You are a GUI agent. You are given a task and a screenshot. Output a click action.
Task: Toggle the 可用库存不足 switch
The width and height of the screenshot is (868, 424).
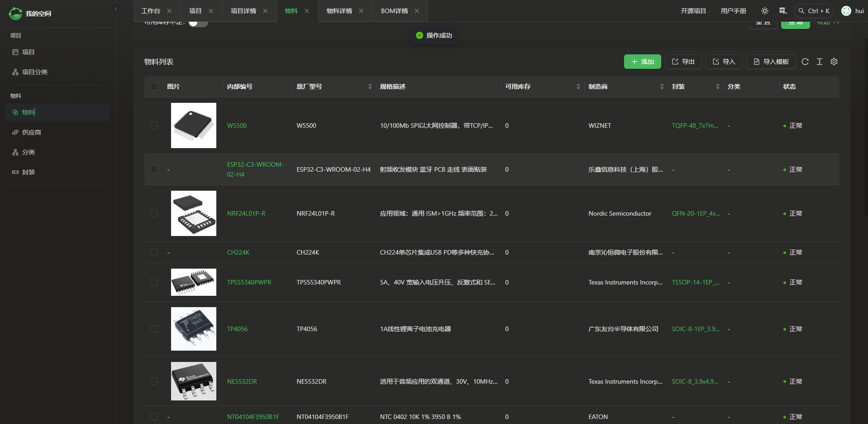pyautogui.click(x=198, y=23)
